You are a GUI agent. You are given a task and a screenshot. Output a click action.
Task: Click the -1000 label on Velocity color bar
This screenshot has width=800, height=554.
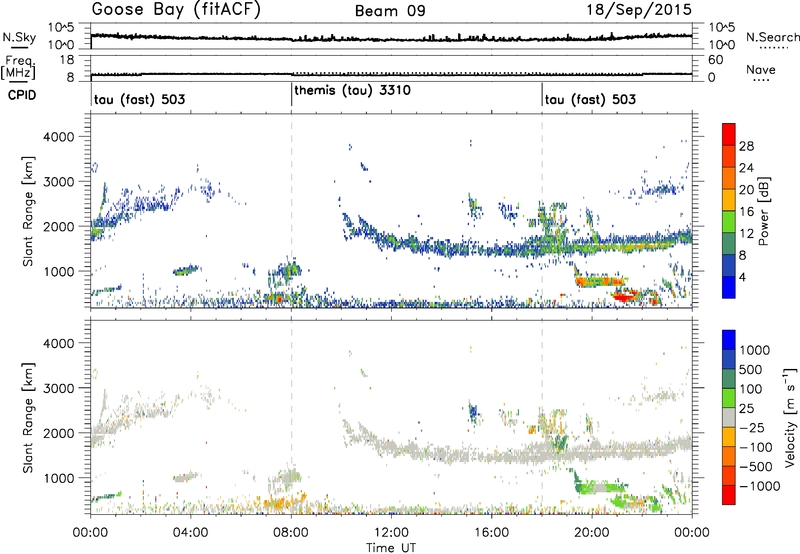(x=759, y=486)
